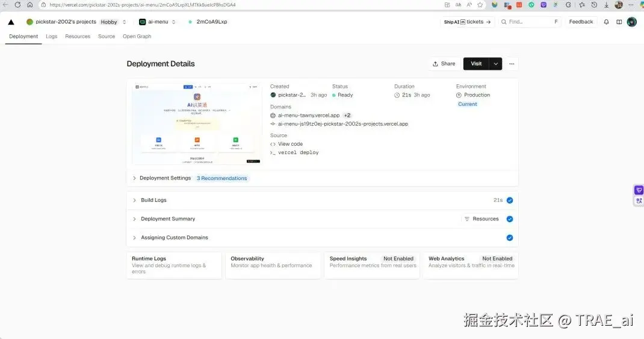
Task: Click the Ready status text
Action: [345, 95]
